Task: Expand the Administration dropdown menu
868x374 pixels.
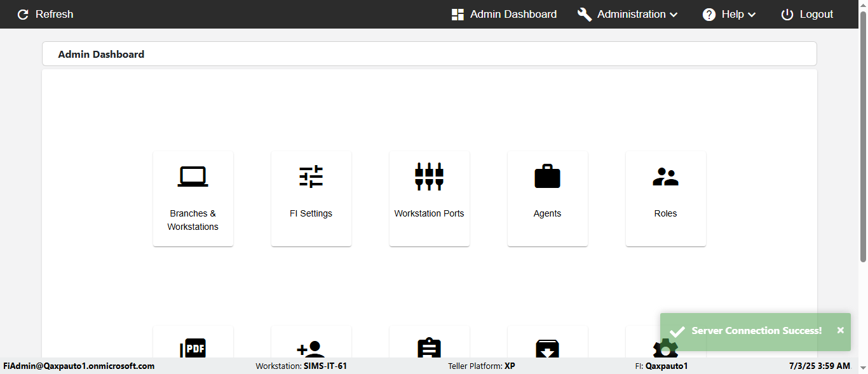Action: coord(628,14)
